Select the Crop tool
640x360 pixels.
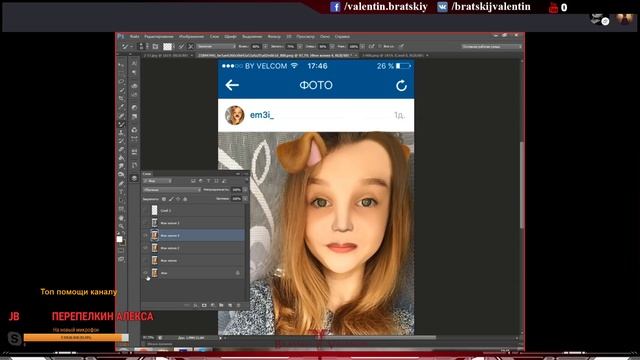tap(121, 98)
